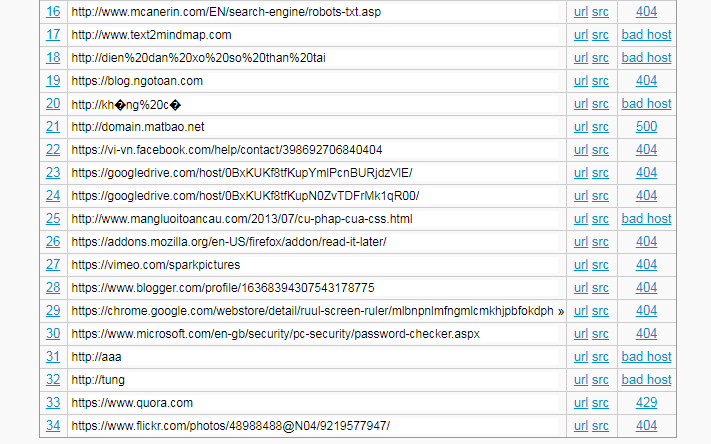Viewport: 711px width, 444px height.
Task: Click 'bad host' status for http://tung row
Action: [x=646, y=380]
